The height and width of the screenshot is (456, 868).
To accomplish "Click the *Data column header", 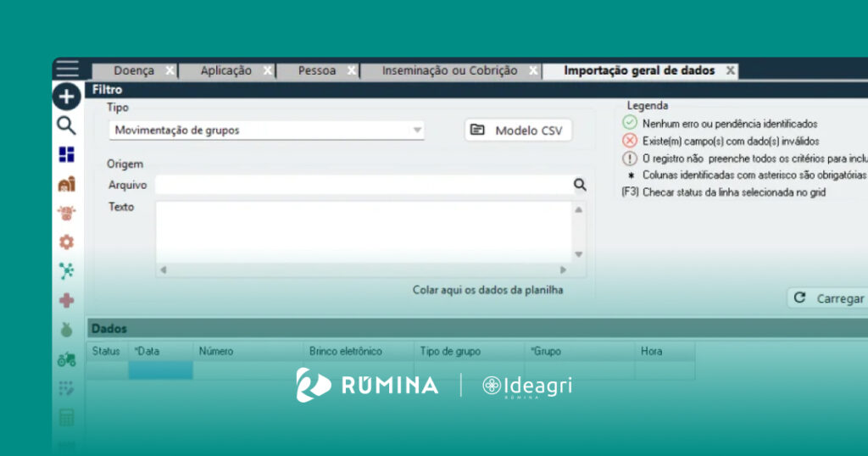I will (x=159, y=351).
